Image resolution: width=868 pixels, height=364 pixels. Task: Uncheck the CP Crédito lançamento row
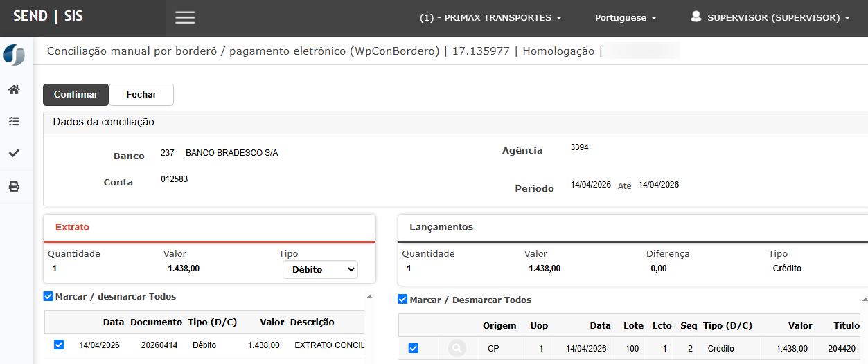[x=414, y=349]
